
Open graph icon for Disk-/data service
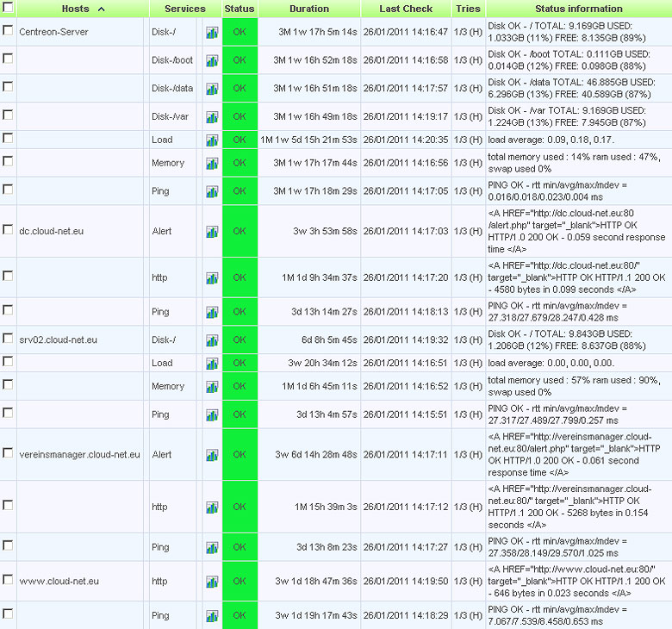coord(212,89)
